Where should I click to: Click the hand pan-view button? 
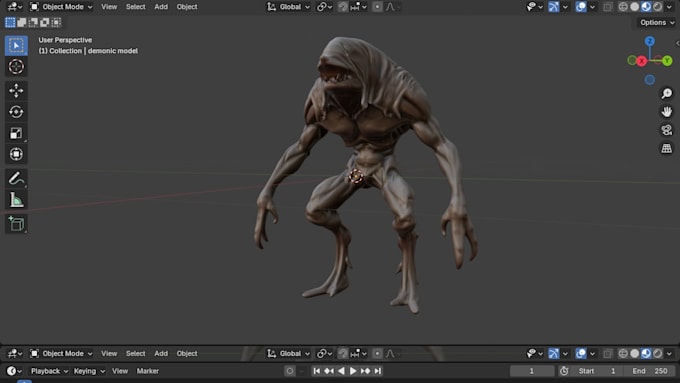[667, 111]
